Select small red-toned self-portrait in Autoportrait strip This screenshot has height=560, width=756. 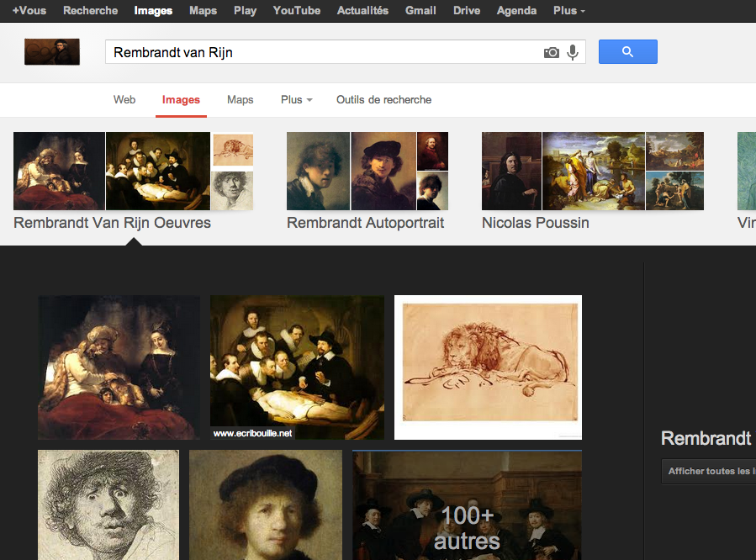[432, 151]
